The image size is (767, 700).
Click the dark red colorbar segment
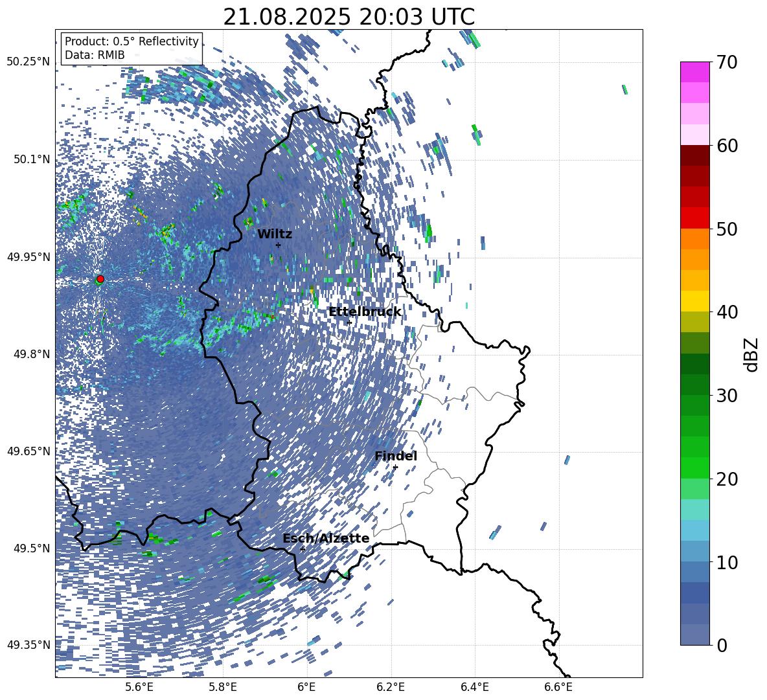click(x=694, y=155)
